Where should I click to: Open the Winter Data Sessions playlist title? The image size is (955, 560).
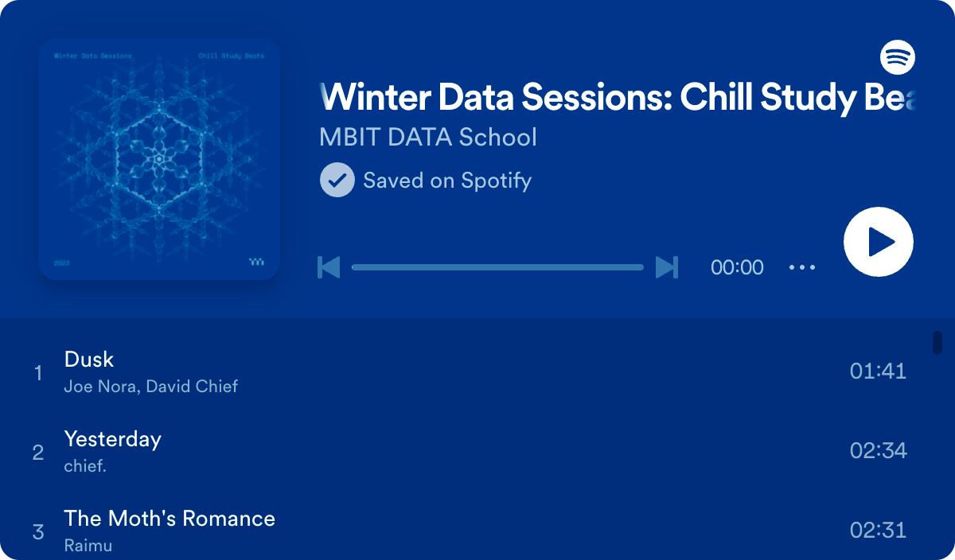coord(618,97)
